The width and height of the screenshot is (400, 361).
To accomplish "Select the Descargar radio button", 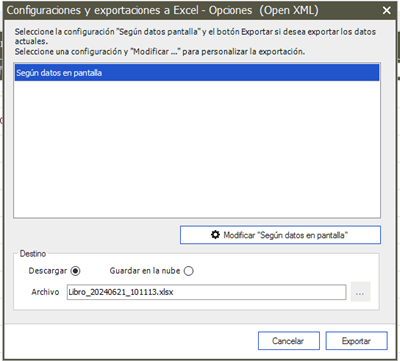I will (76, 271).
